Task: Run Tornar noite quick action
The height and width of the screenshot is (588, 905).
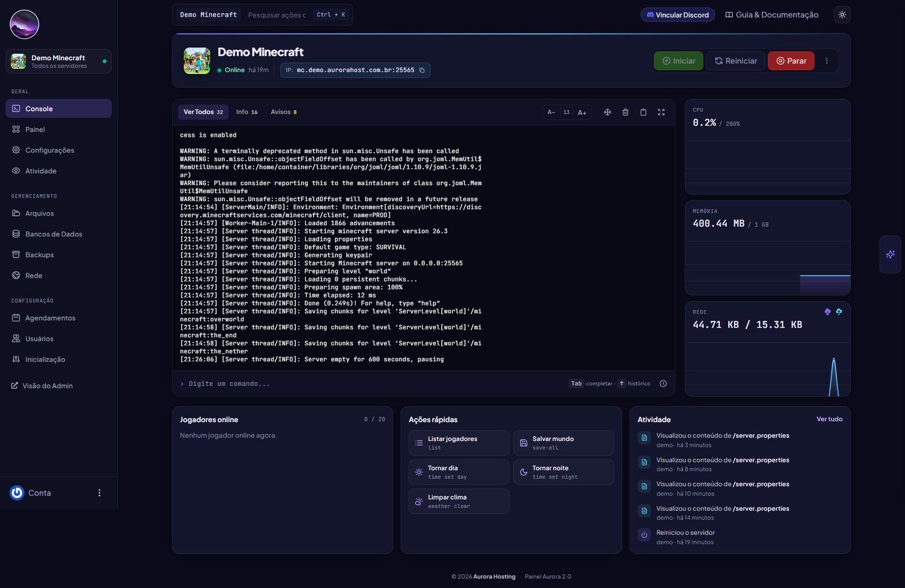Action: (563, 472)
